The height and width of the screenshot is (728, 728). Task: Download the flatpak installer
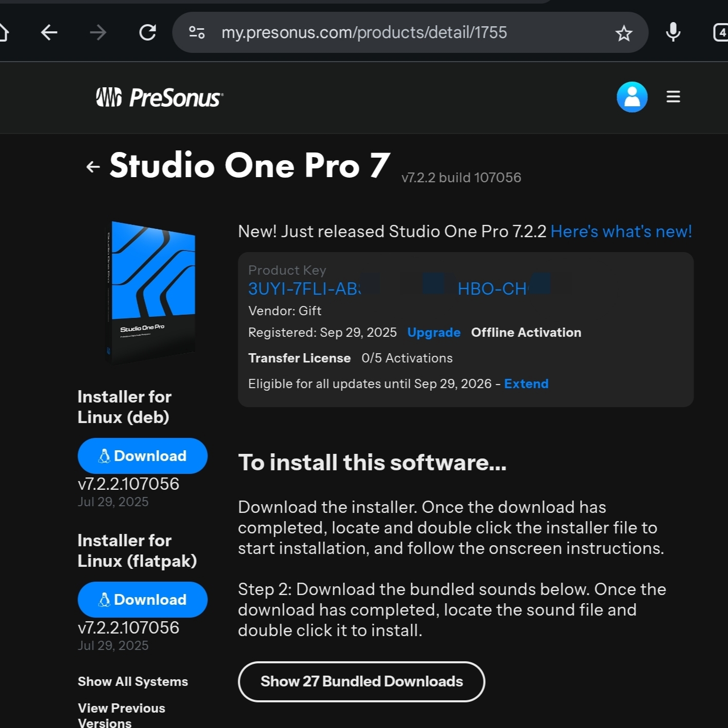coord(143,600)
